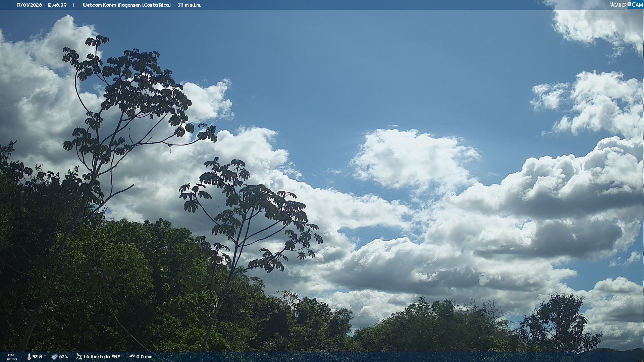The height and width of the screenshot is (362, 644).
Task: Select the 32.8° temperature reading
Action: pyautogui.click(x=39, y=357)
